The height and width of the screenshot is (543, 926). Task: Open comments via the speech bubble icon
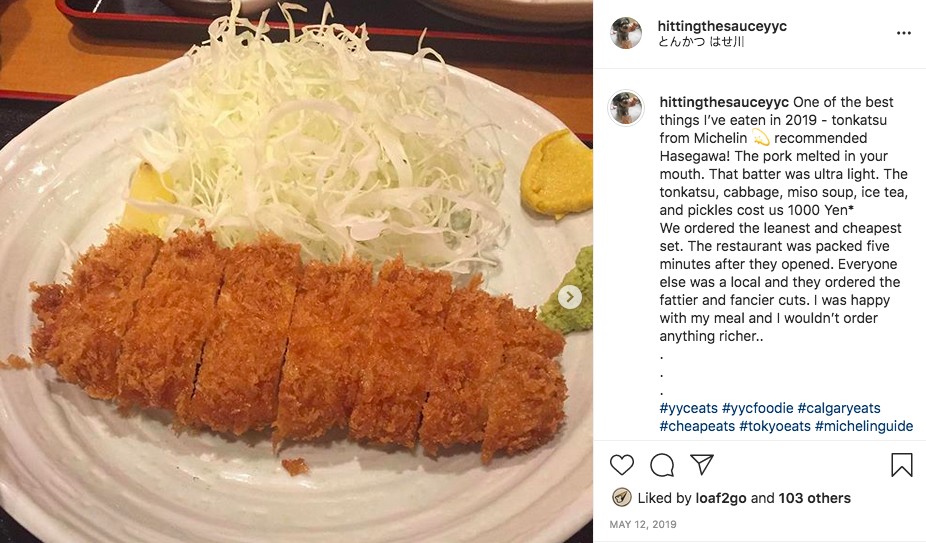(662, 465)
